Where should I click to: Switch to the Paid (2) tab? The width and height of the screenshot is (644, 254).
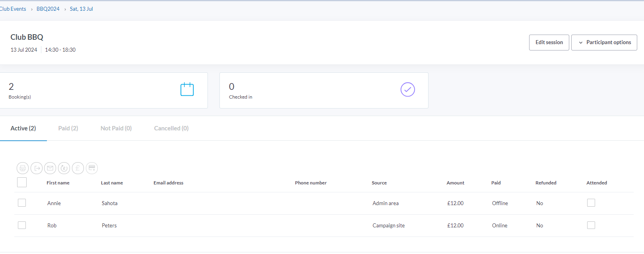(68, 128)
